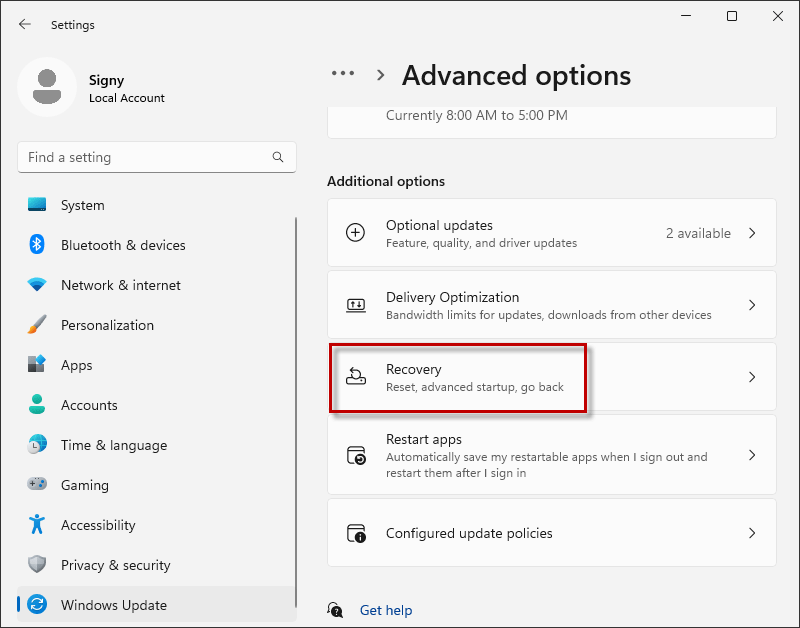Image resolution: width=800 pixels, height=628 pixels.
Task: Click the Network Wi-Fi icon
Action: pyautogui.click(x=37, y=285)
